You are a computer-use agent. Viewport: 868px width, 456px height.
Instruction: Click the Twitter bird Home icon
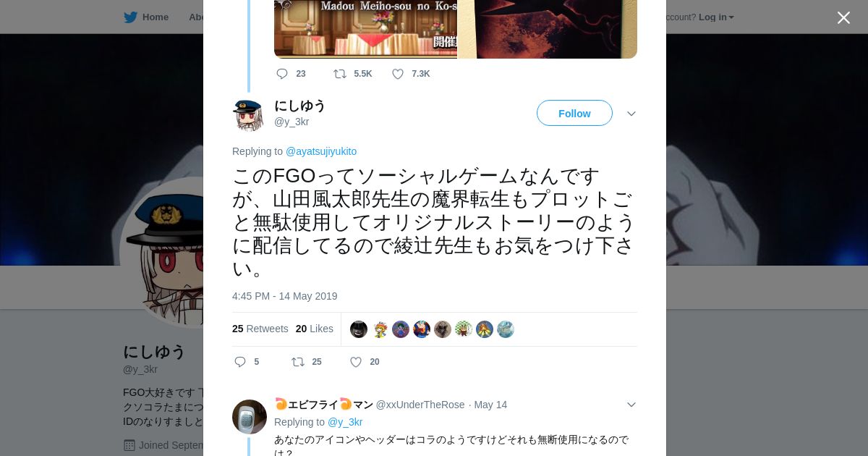(x=130, y=17)
